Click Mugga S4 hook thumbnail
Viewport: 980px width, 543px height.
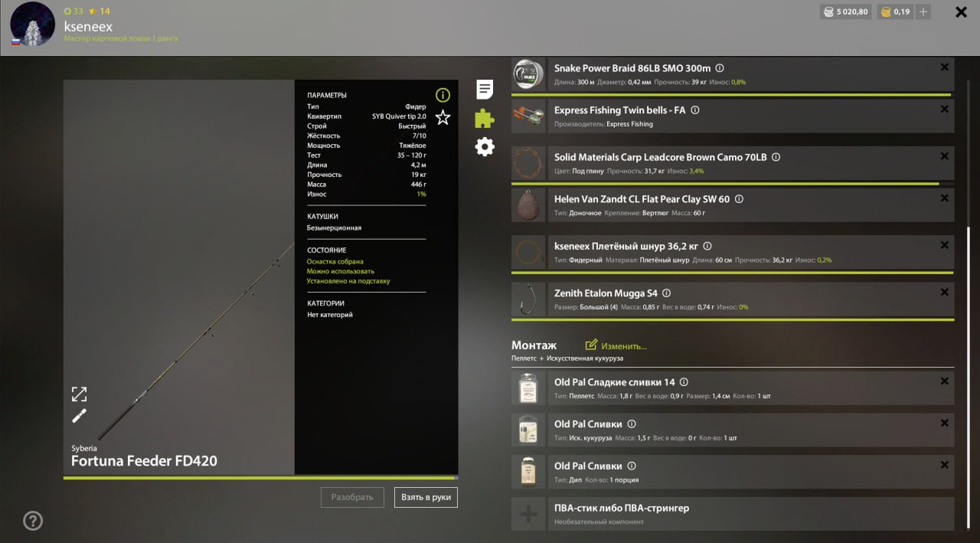pyautogui.click(x=528, y=299)
